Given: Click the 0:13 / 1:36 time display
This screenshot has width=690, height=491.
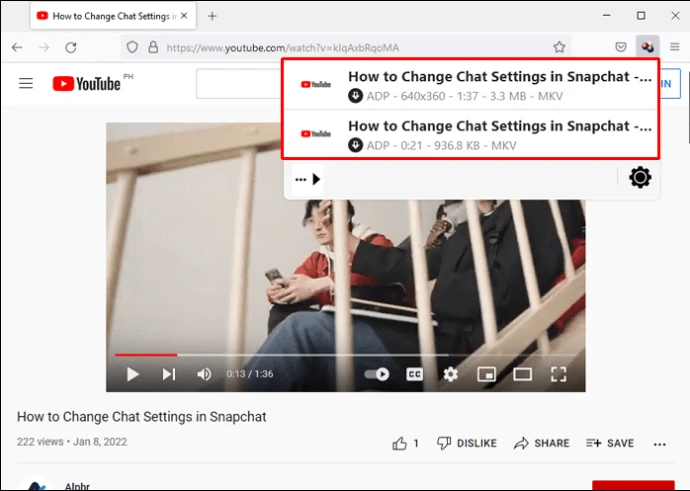Looking at the screenshot, I should [x=250, y=374].
